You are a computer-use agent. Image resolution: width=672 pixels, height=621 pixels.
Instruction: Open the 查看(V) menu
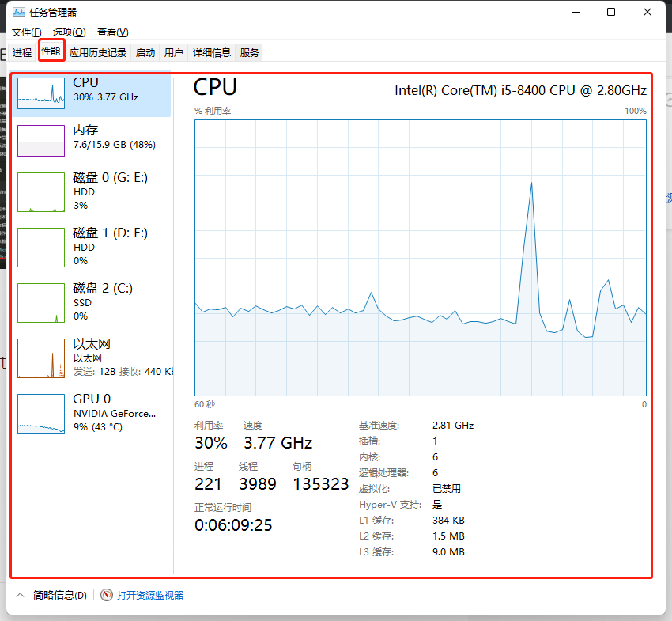tap(112, 32)
